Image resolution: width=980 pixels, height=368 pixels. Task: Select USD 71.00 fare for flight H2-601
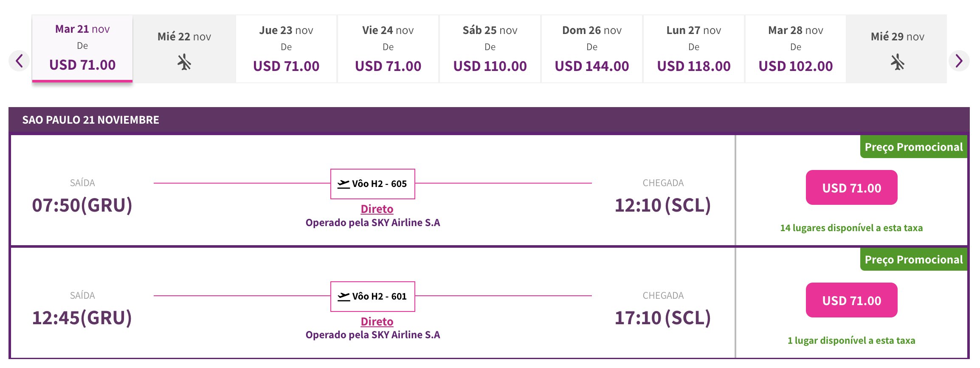click(x=852, y=300)
